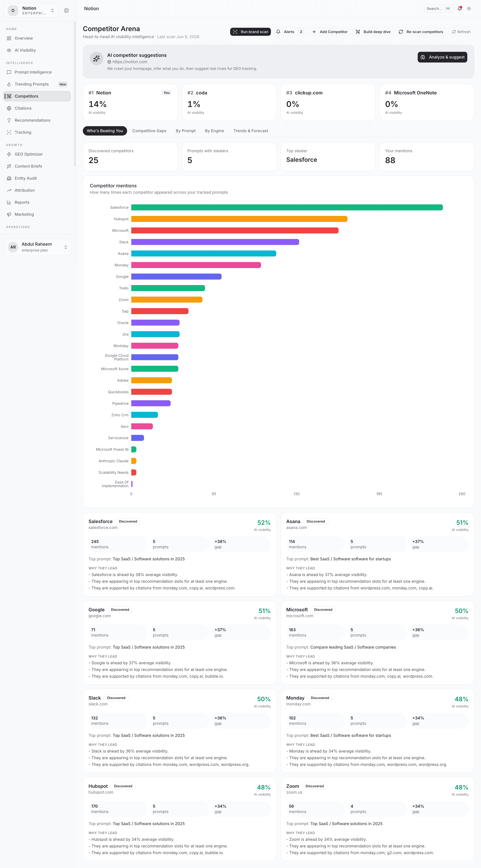
Task: Open Attribution trend item
Action: [x=37, y=190]
